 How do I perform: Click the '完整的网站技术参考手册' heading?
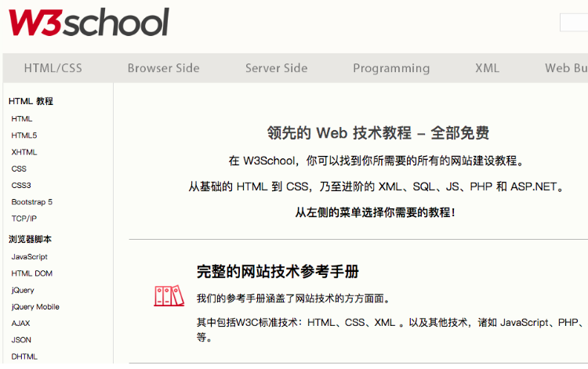278,272
